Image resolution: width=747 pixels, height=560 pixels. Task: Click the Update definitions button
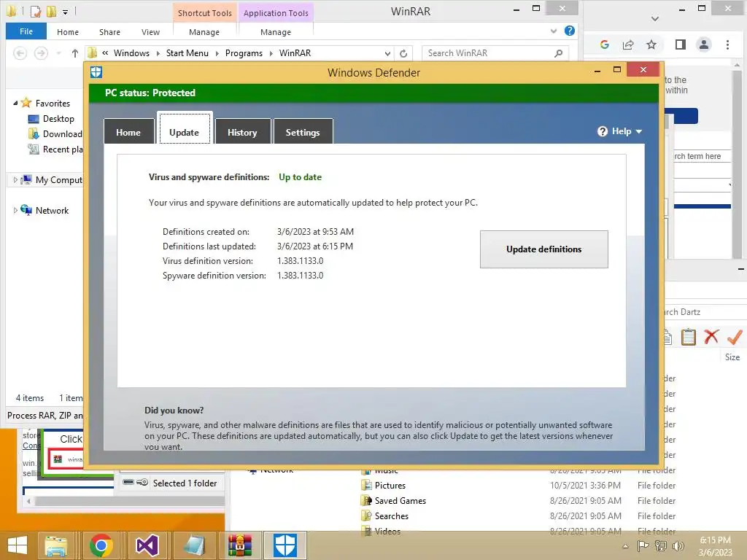pos(543,249)
